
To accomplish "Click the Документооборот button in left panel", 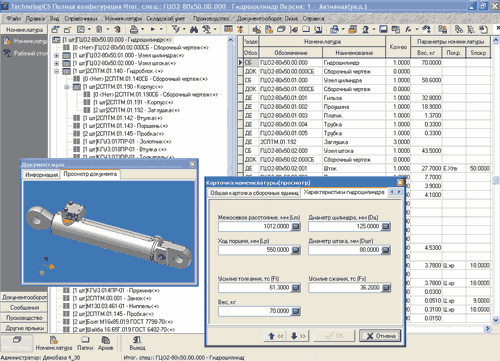I will [x=24, y=297].
